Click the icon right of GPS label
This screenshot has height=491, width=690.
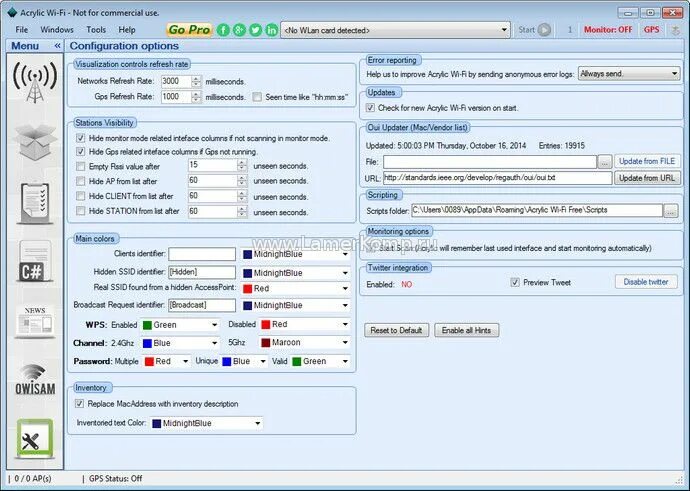(675, 30)
